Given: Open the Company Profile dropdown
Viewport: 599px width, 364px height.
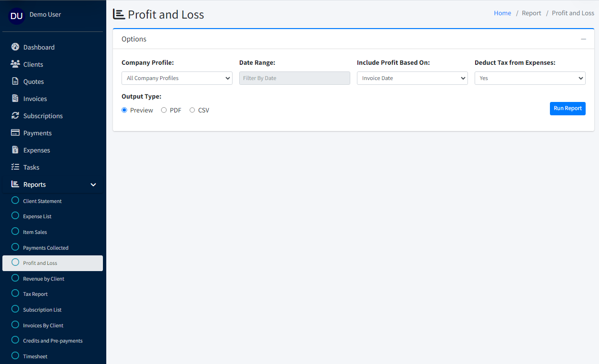Looking at the screenshot, I should click(177, 78).
